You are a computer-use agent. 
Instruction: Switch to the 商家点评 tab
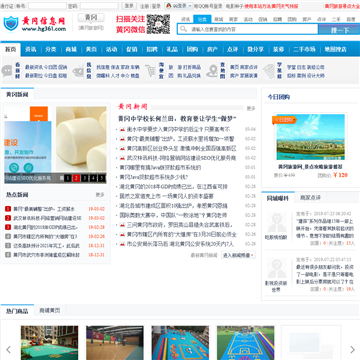(x=310, y=198)
